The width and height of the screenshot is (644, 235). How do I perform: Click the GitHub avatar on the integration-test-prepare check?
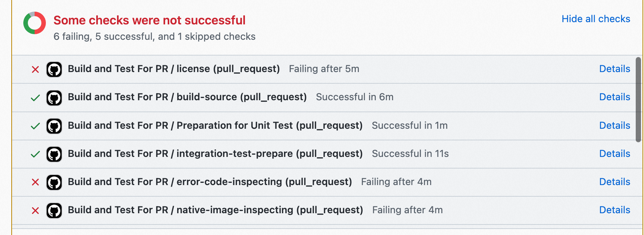(x=54, y=154)
